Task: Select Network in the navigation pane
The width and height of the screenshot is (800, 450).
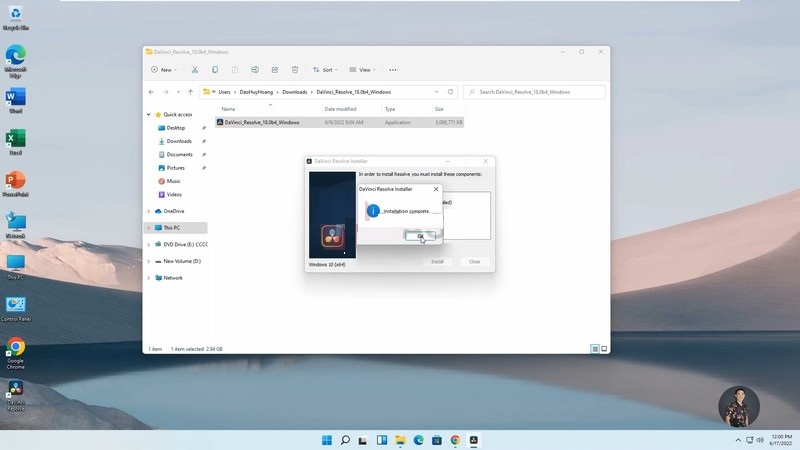Action: coord(172,278)
